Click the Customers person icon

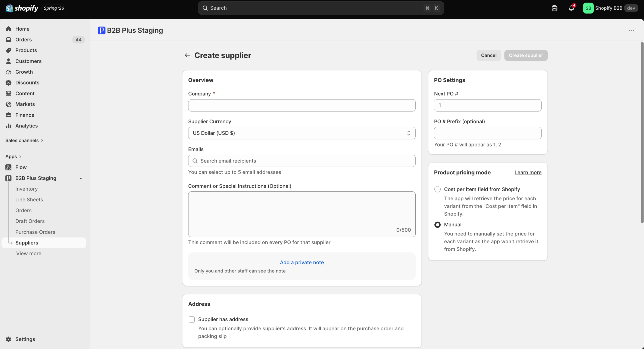click(x=9, y=61)
